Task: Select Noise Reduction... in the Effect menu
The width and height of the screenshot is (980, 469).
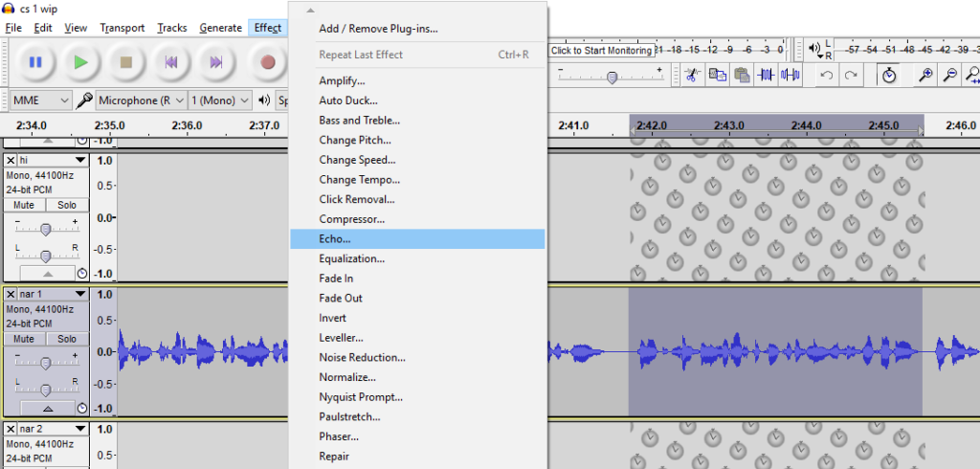Action: (362, 357)
